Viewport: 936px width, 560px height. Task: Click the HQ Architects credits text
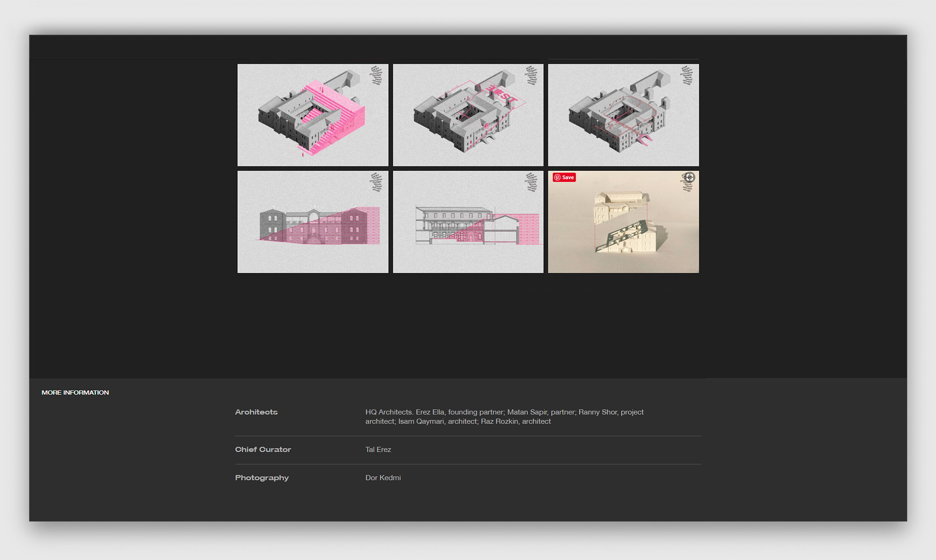[x=504, y=417]
